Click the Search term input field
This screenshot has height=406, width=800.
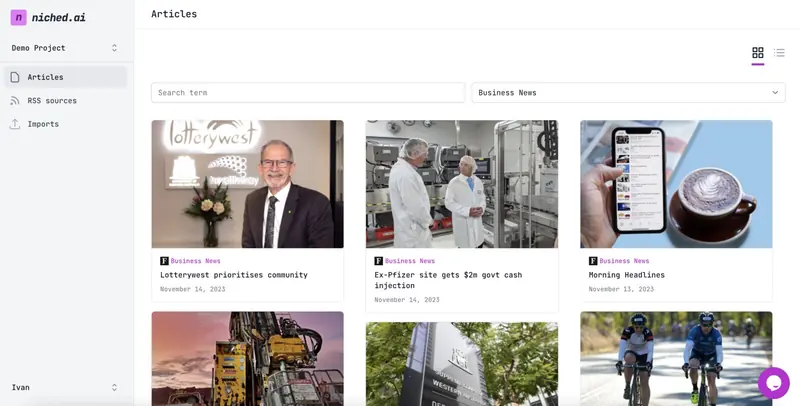[x=308, y=93]
